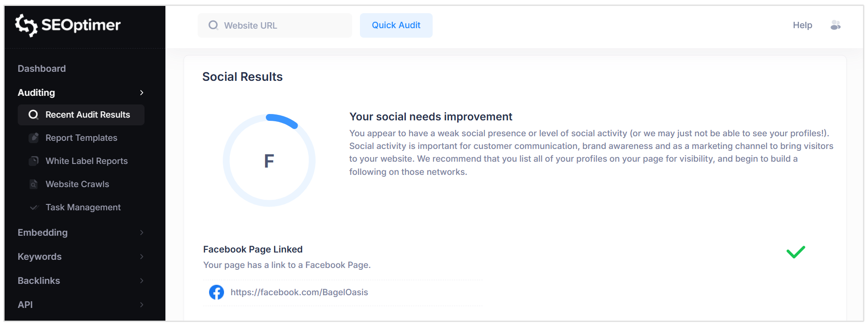Click the Facebook logo next to the page URL

pos(216,292)
